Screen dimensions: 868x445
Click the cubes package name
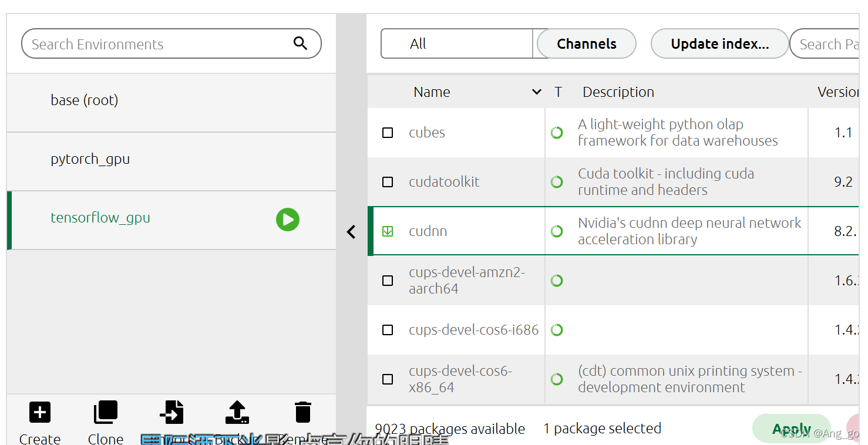click(427, 133)
